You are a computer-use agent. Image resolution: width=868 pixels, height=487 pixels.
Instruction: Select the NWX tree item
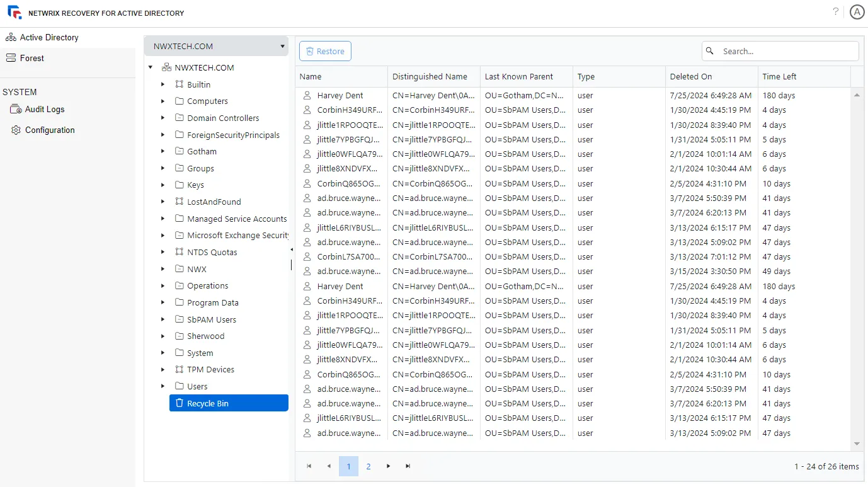click(197, 269)
